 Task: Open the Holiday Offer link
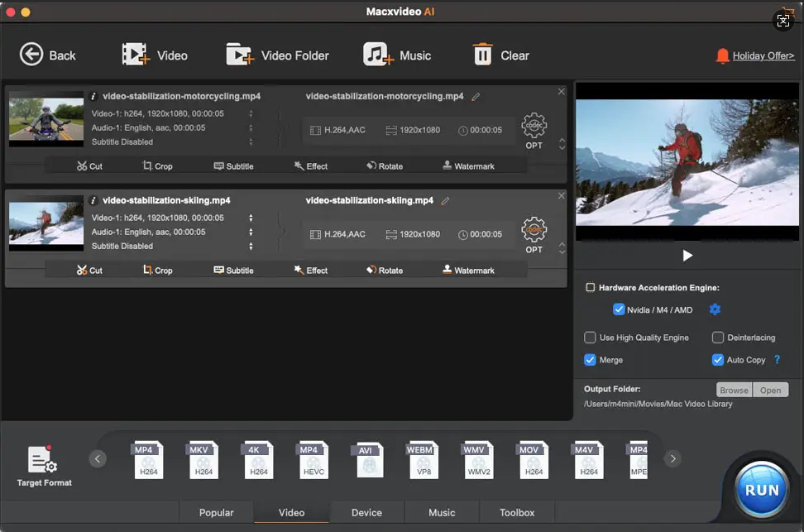(763, 55)
